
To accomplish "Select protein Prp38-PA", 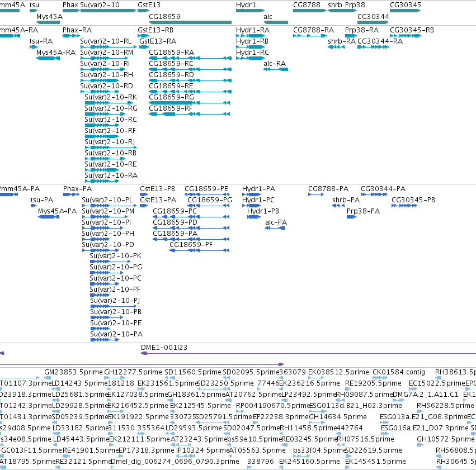I will pos(364,211).
